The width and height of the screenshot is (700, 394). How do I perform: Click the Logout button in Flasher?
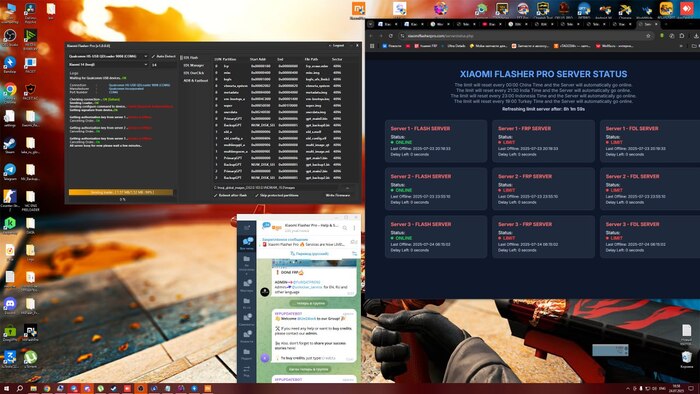coord(337,46)
